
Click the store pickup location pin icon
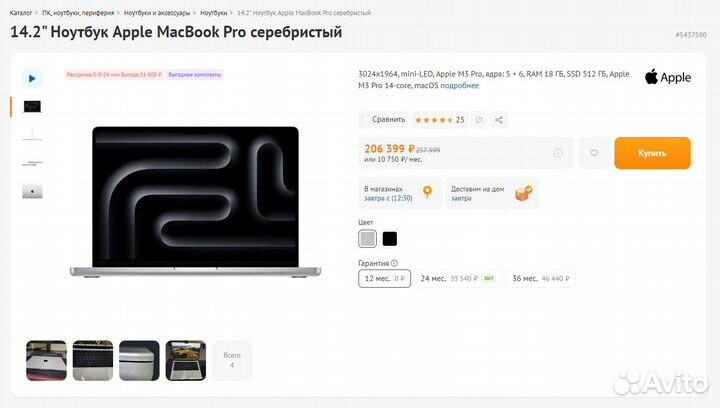click(428, 192)
